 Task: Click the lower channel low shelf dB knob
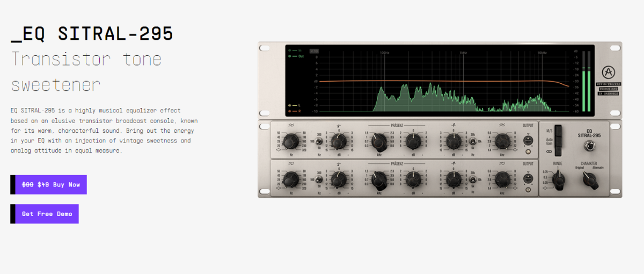click(x=338, y=179)
